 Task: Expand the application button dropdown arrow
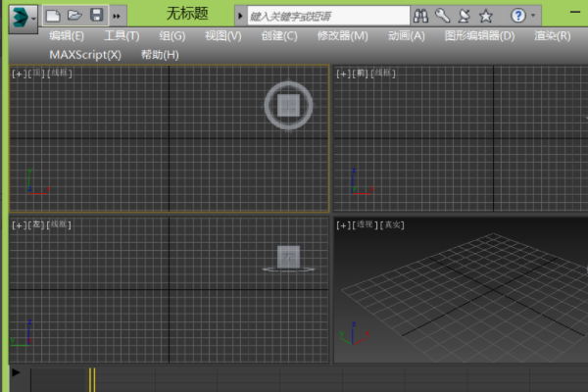(33, 18)
